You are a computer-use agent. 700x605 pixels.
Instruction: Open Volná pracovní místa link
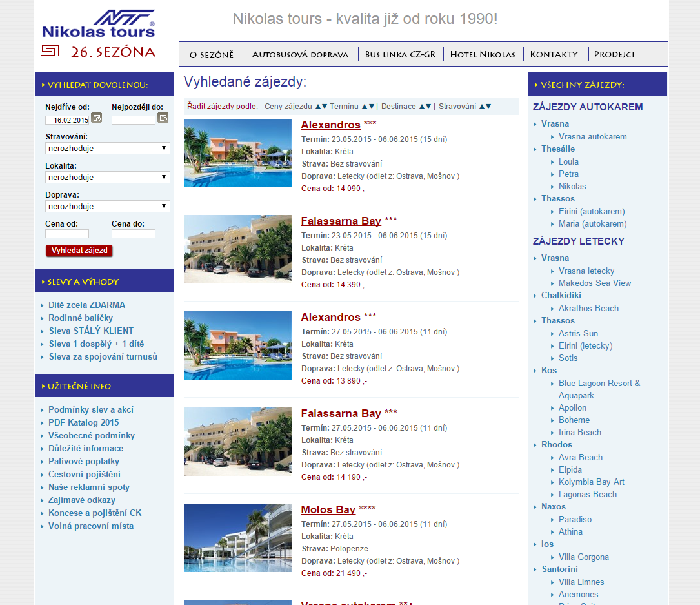tap(91, 526)
